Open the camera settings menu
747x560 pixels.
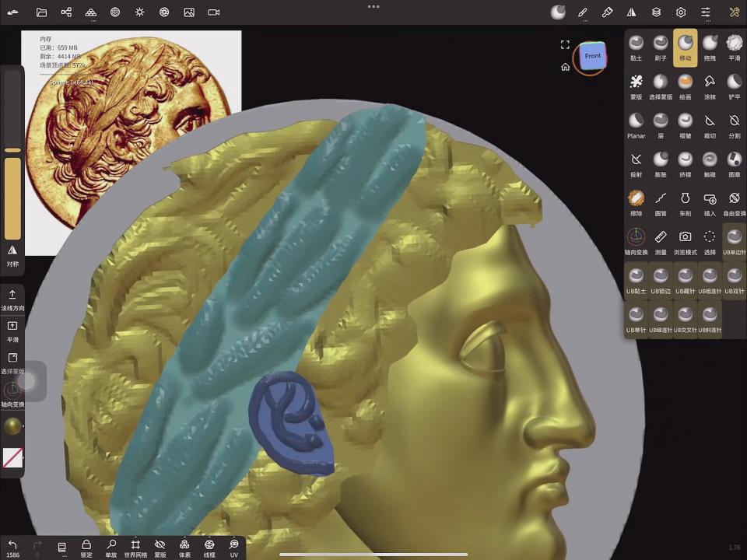pos(213,12)
